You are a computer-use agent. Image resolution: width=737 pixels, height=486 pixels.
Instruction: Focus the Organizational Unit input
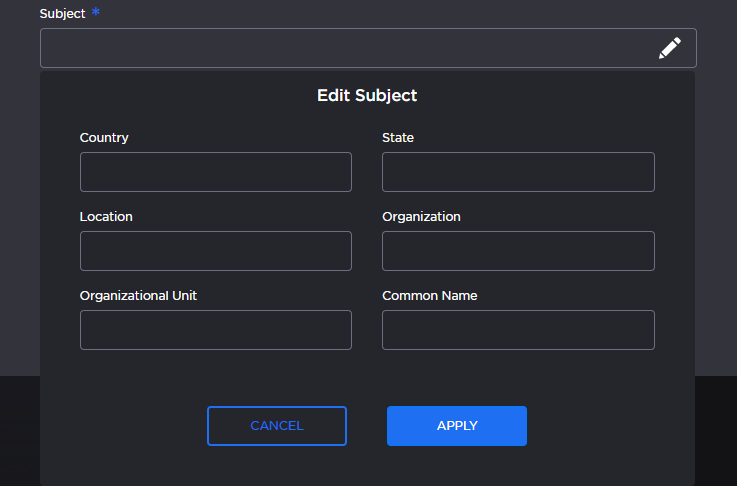[216, 330]
